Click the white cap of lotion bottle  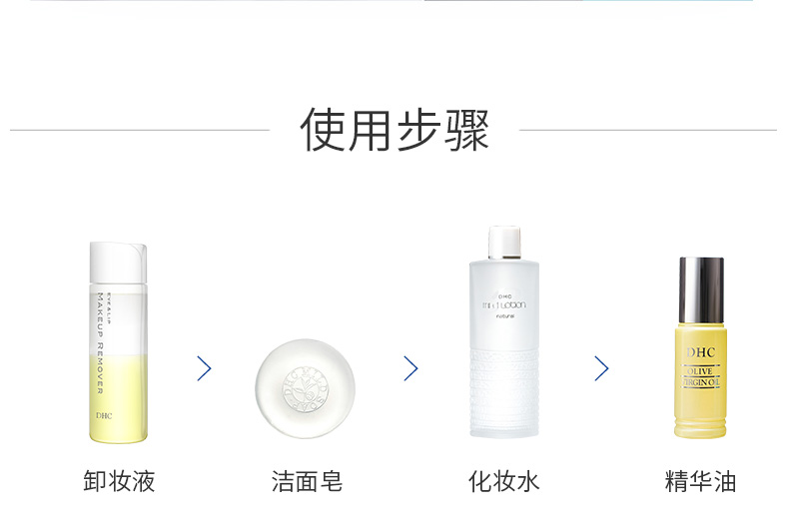coord(504,242)
